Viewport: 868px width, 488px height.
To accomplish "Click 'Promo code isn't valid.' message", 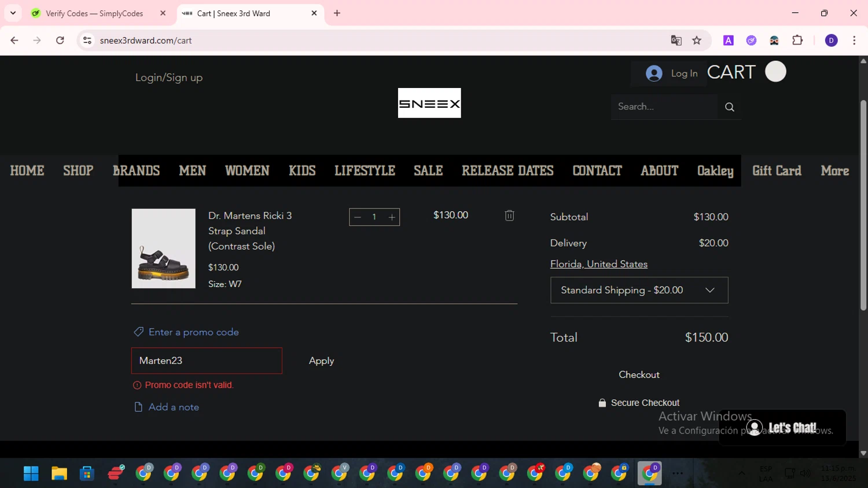I will (x=189, y=385).
